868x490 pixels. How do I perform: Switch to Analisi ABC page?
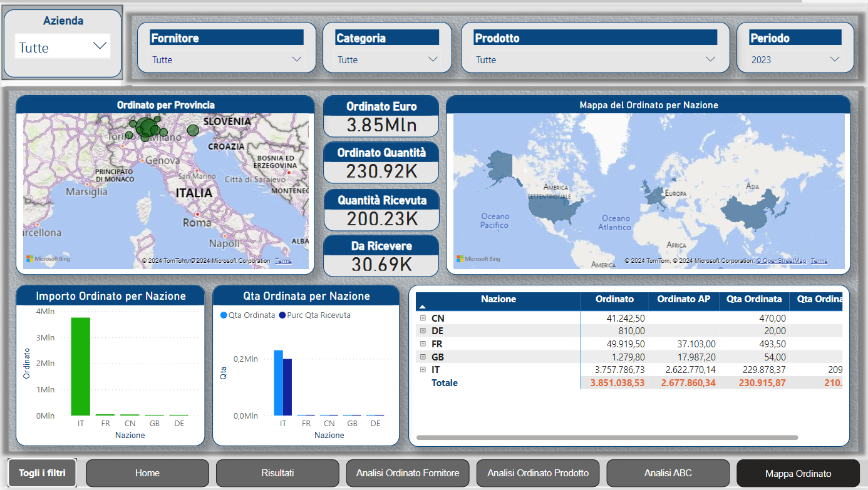click(x=668, y=473)
